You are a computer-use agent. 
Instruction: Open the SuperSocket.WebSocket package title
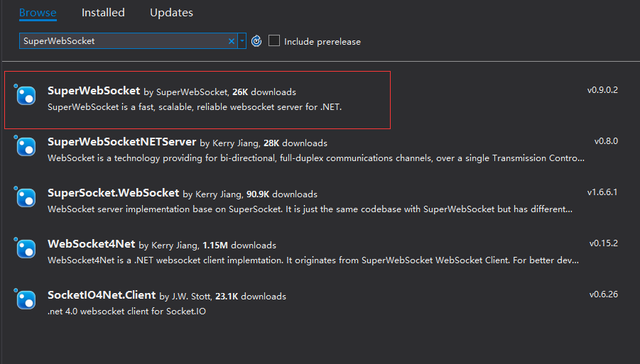point(113,193)
